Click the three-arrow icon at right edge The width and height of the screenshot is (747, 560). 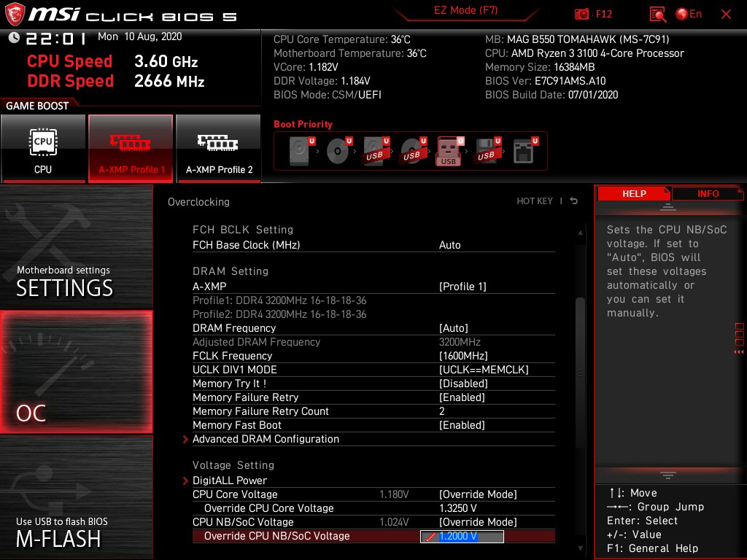point(739,352)
